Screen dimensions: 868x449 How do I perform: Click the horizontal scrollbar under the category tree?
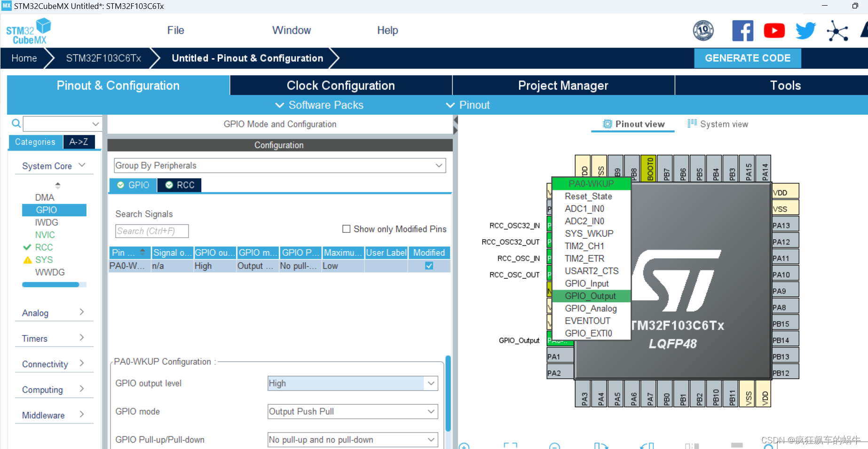pos(51,284)
